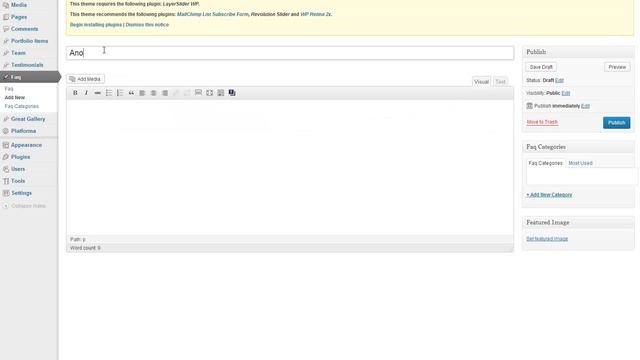Switch to Most Used categories tab
The image size is (640, 360).
click(x=580, y=163)
